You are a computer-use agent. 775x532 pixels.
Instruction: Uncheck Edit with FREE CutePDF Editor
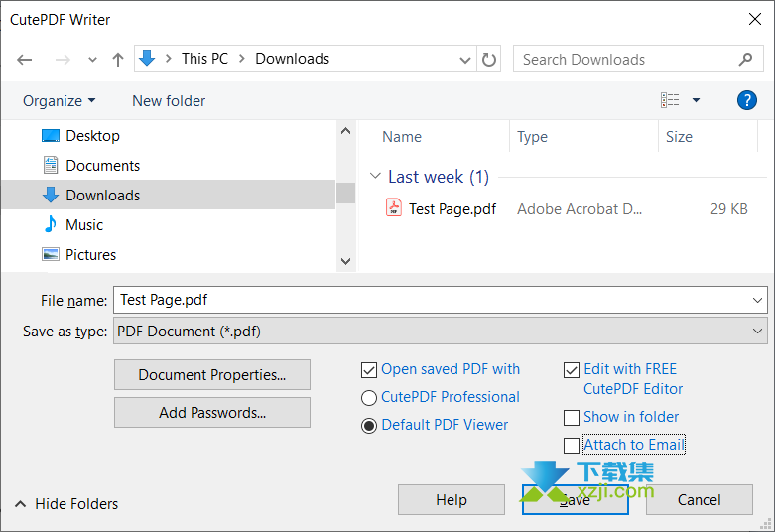[572, 370]
